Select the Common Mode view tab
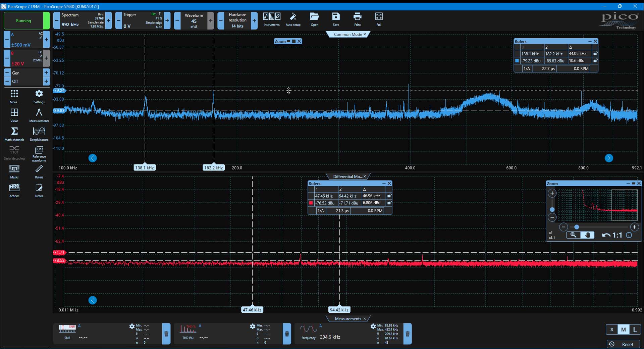The width and height of the screenshot is (644, 349). [348, 34]
